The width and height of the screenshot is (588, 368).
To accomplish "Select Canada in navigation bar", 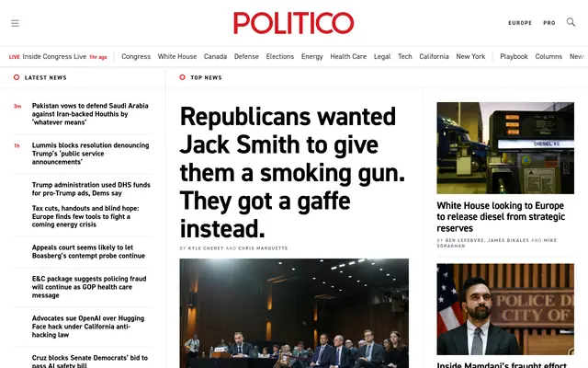I will 215,56.
